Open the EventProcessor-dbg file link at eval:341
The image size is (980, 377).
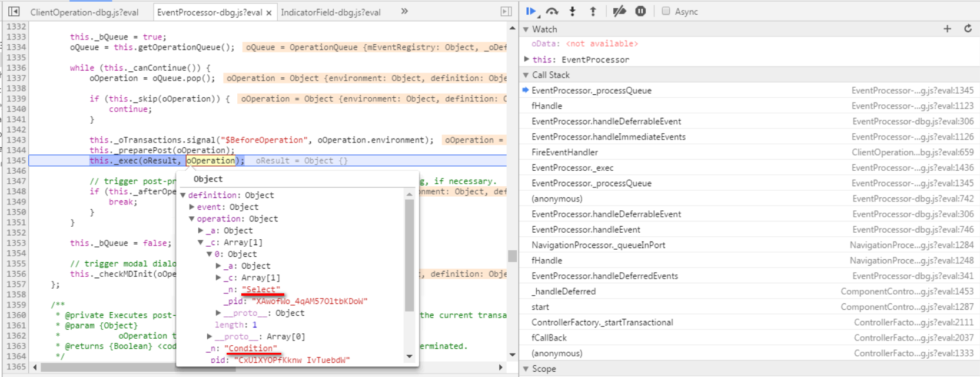(x=913, y=276)
